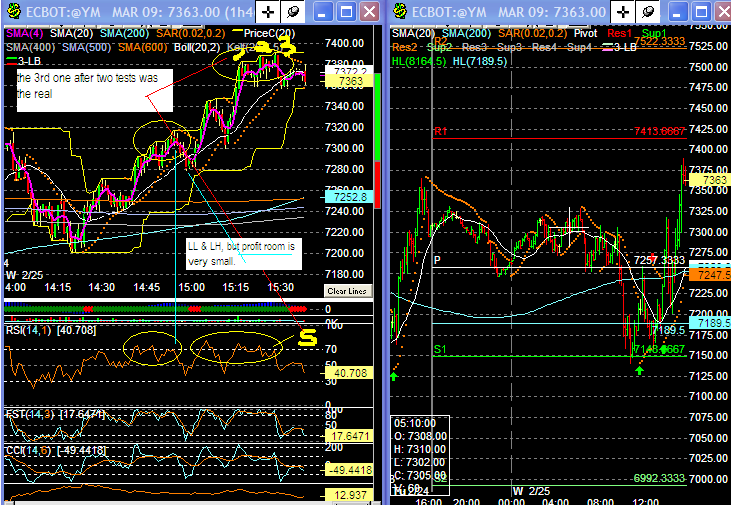
Task: Select the Res4 legend label
Action: click(x=545, y=47)
